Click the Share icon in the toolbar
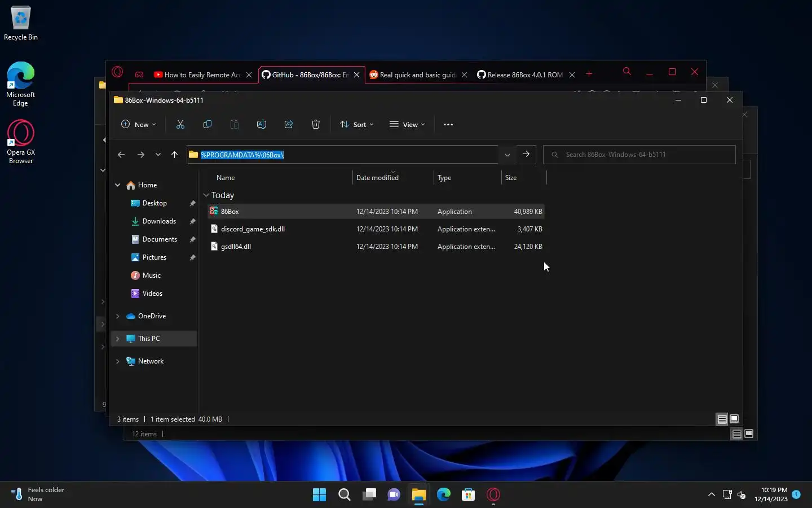 click(x=289, y=124)
